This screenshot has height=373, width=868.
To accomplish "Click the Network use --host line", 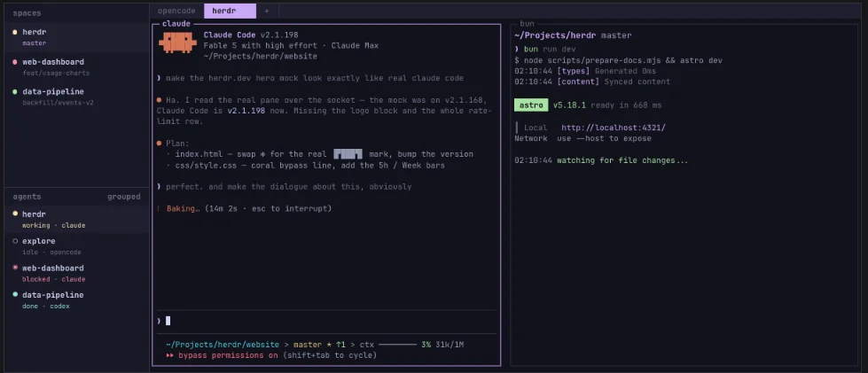I will pyautogui.click(x=583, y=139).
